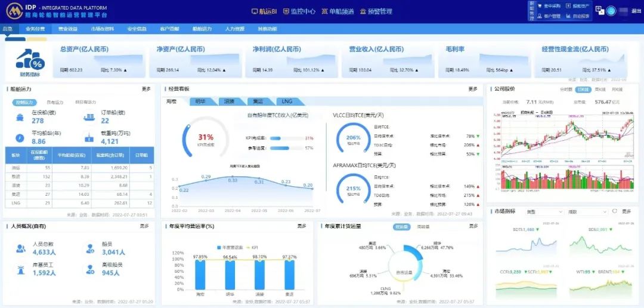644x308 pixels.
Task: Select 日K线 chart mode
Action: 583,89
